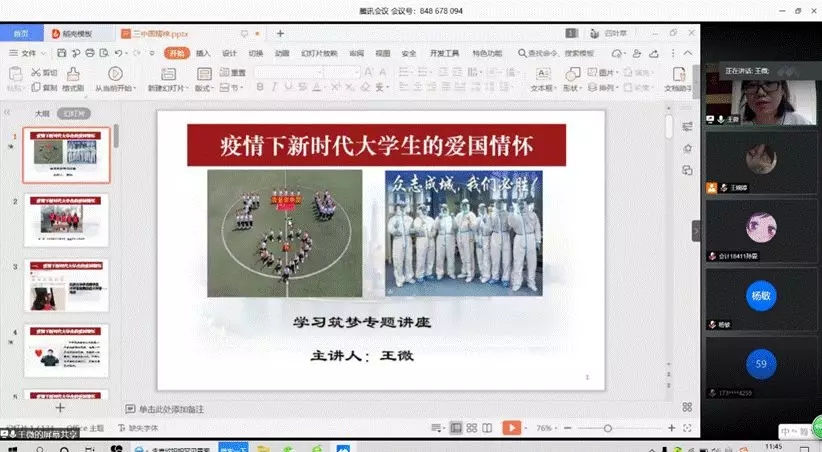
Task: Select slide 2 thumbnail
Action: point(66,220)
